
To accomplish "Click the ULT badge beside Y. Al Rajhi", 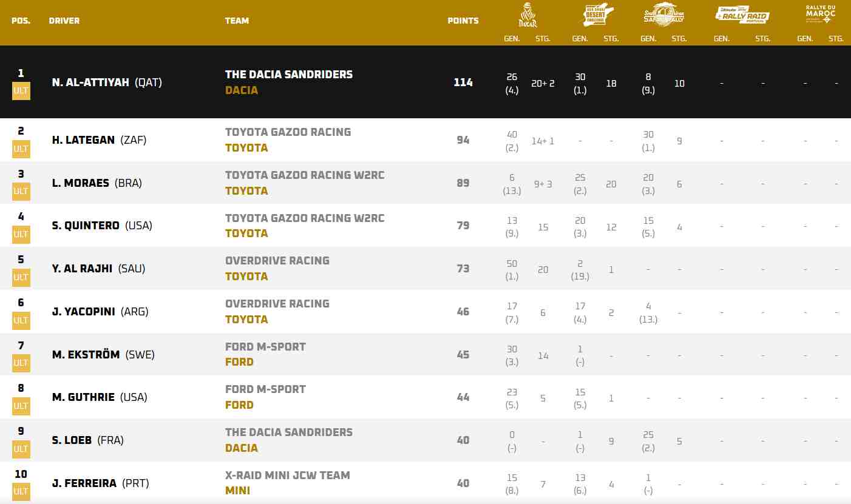I will (x=21, y=277).
